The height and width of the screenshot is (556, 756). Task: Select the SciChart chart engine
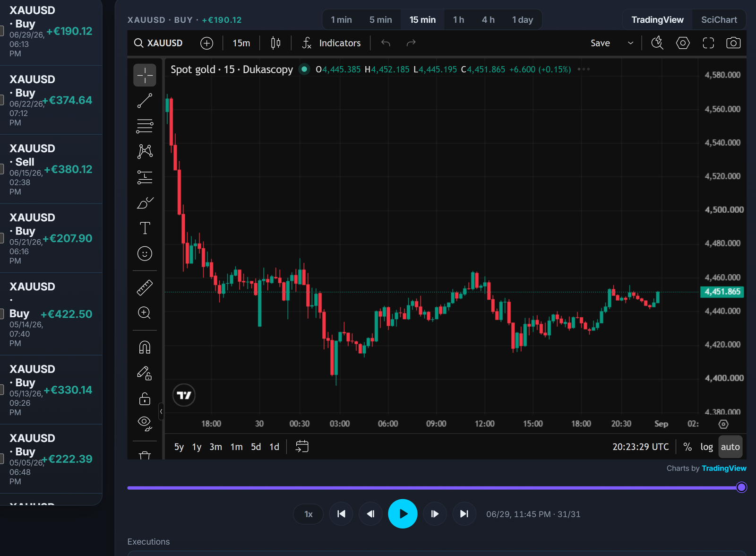pos(719,20)
